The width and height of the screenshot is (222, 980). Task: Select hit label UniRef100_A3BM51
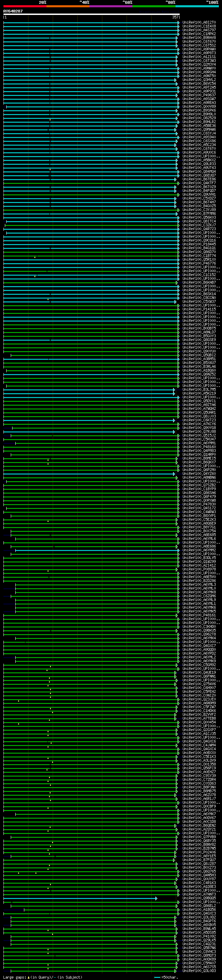pos(199,359)
